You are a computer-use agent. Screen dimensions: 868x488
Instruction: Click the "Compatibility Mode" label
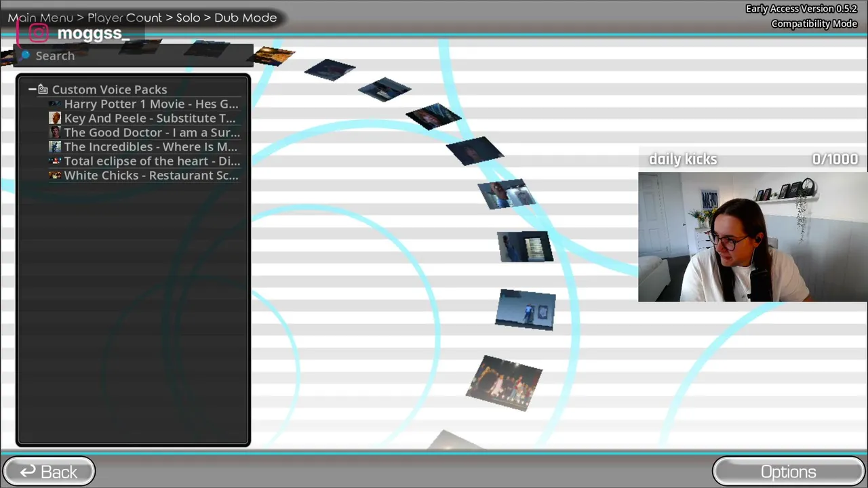point(814,24)
